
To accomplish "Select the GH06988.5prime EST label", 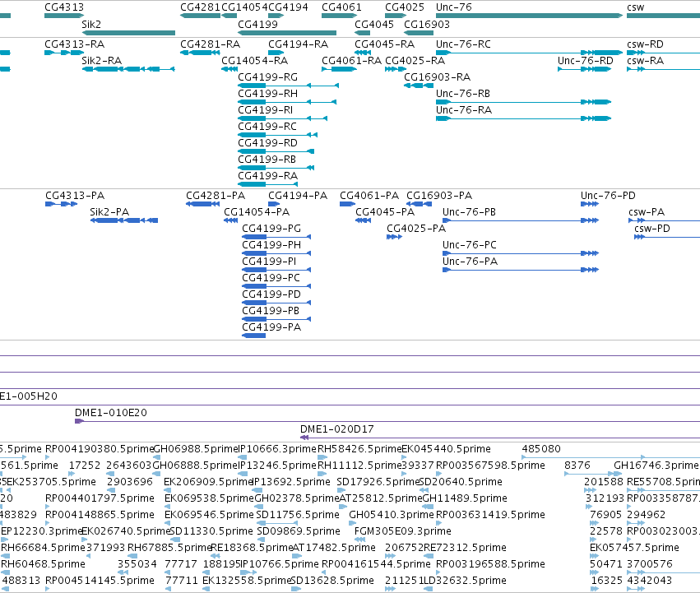I will 196,449.
